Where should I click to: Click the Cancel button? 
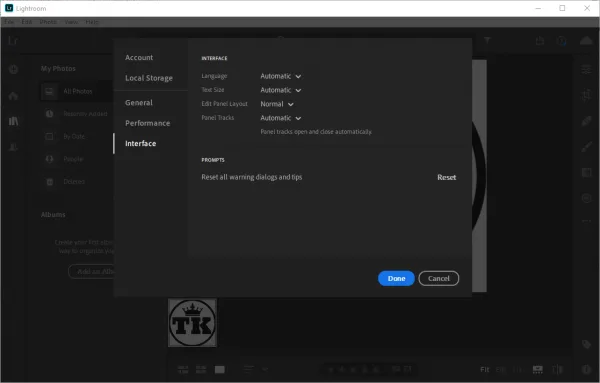click(439, 279)
